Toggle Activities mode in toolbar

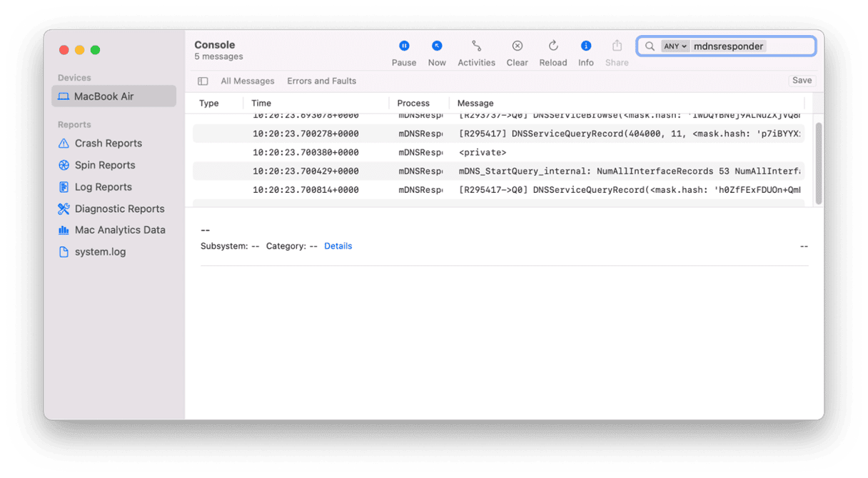[x=476, y=53]
